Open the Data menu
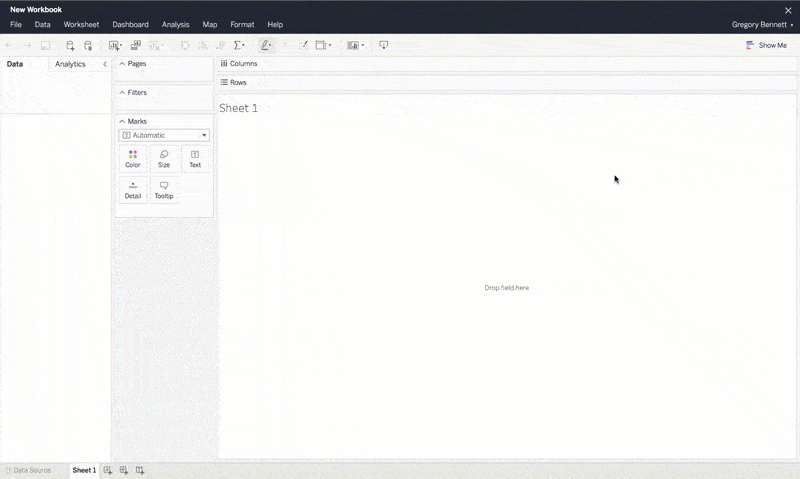 tap(42, 24)
